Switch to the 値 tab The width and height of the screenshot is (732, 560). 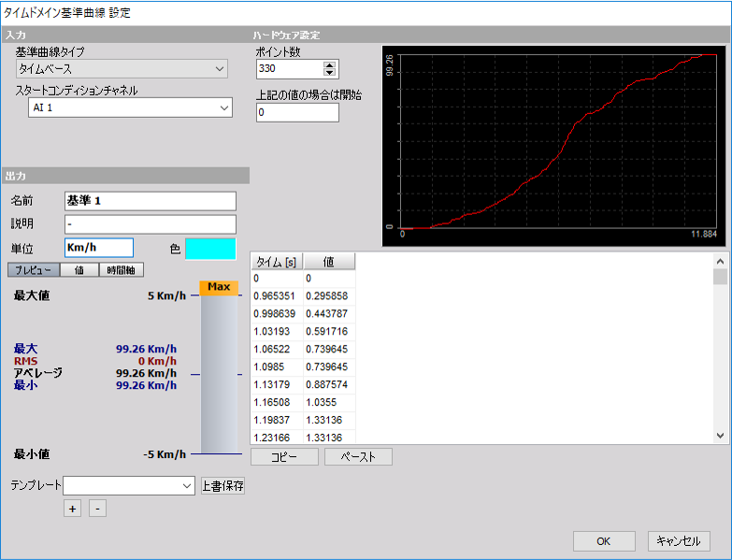pyautogui.click(x=79, y=270)
